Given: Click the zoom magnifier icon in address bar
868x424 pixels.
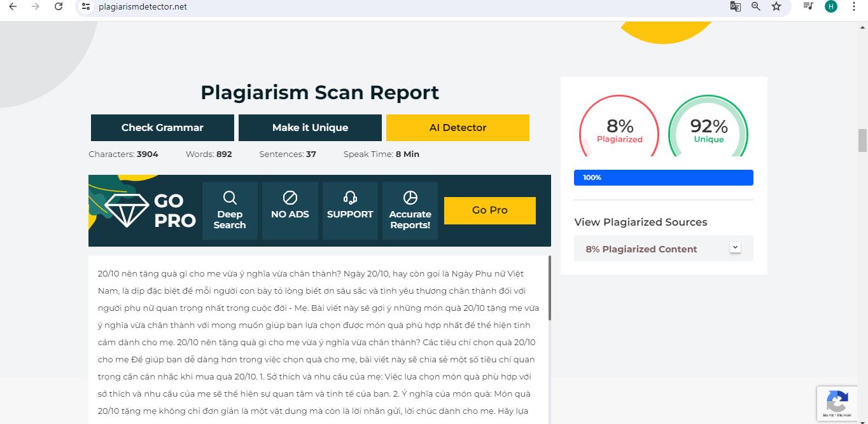Looking at the screenshot, I should pos(755,6).
